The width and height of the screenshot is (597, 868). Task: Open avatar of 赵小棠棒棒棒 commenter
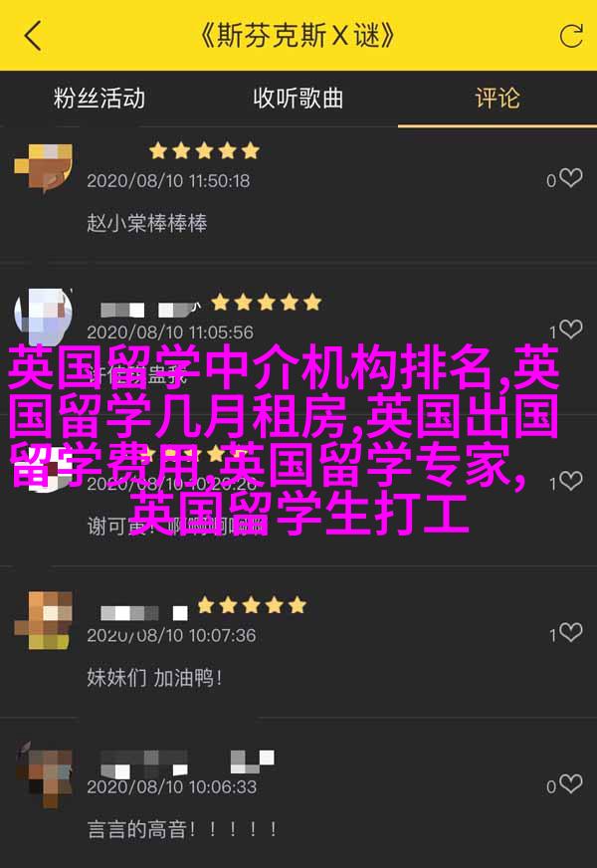(x=43, y=168)
